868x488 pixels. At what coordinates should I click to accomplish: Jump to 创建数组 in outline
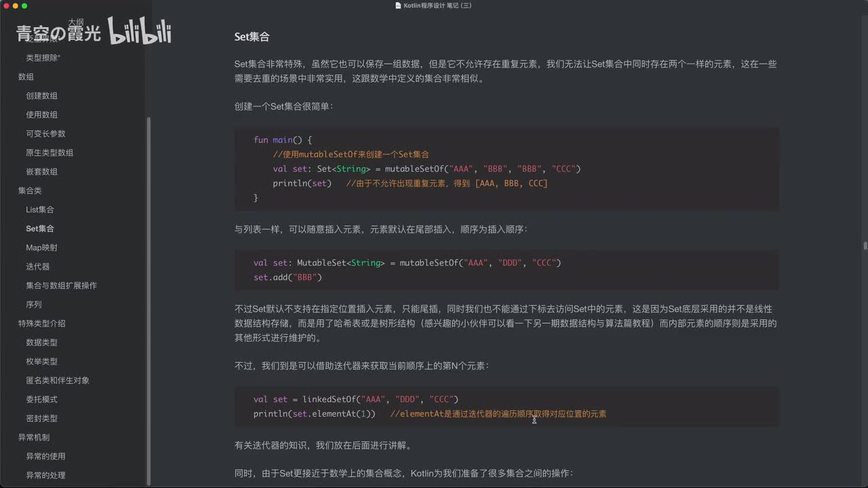[41, 96]
